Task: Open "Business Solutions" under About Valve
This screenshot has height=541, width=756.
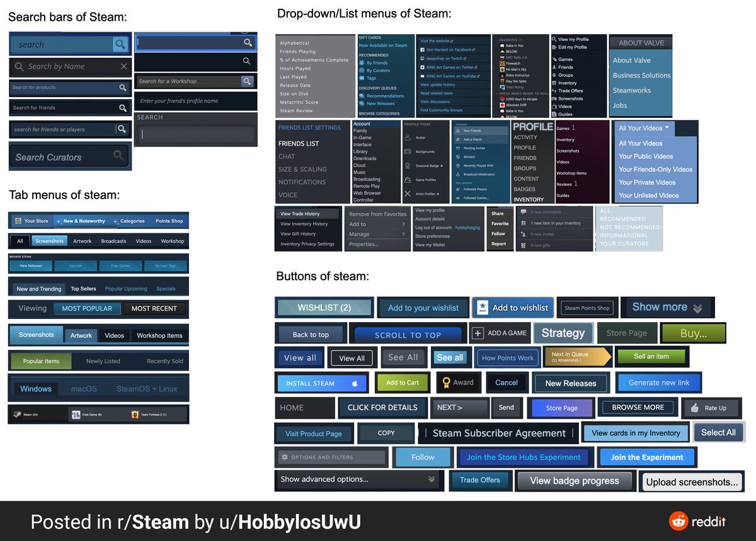Action: click(x=641, y=75)
